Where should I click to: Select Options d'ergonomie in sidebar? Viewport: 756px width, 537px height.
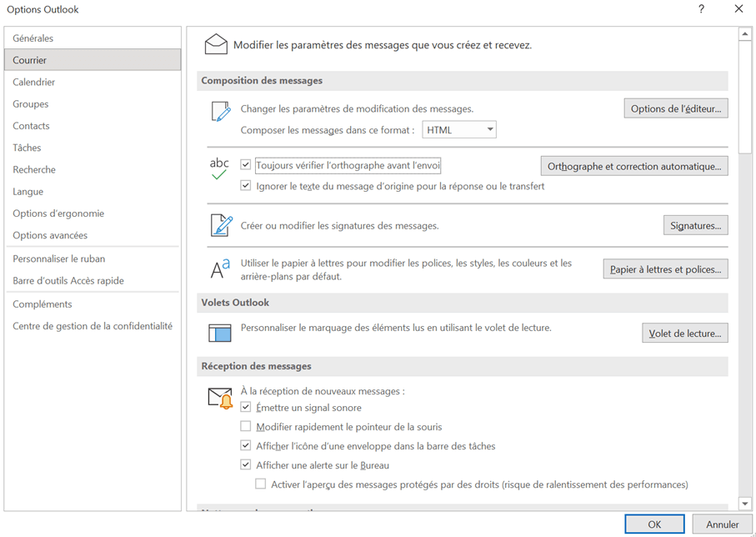tap(93, 213)
